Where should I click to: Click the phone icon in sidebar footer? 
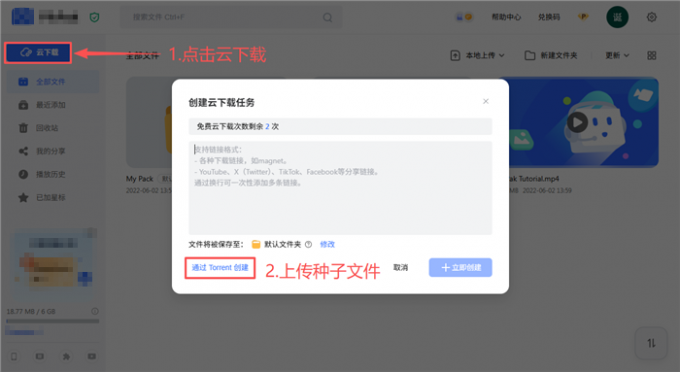(x=14, y=356)
